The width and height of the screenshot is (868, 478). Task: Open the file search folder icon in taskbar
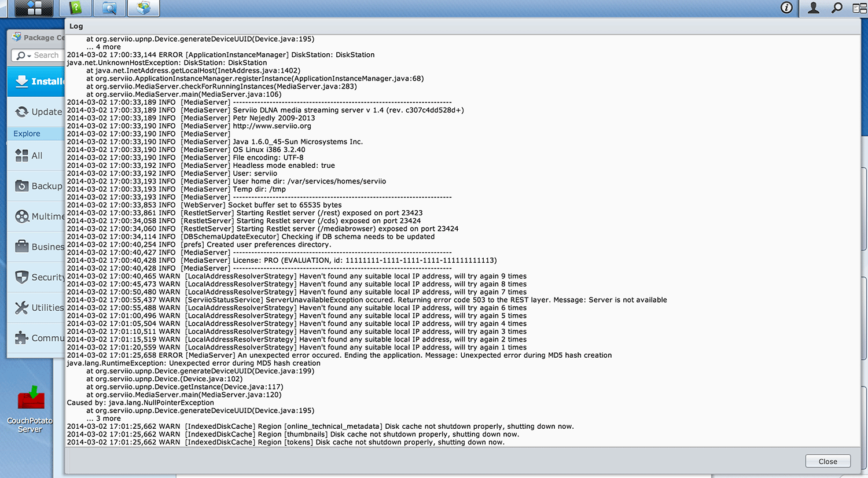point(109,8)
